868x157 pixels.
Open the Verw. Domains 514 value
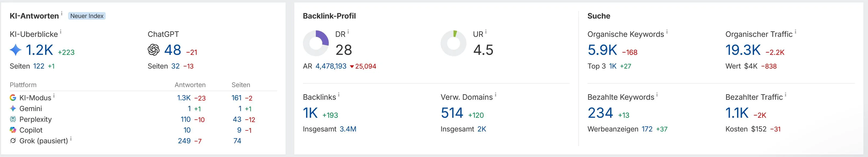point(452,113)
